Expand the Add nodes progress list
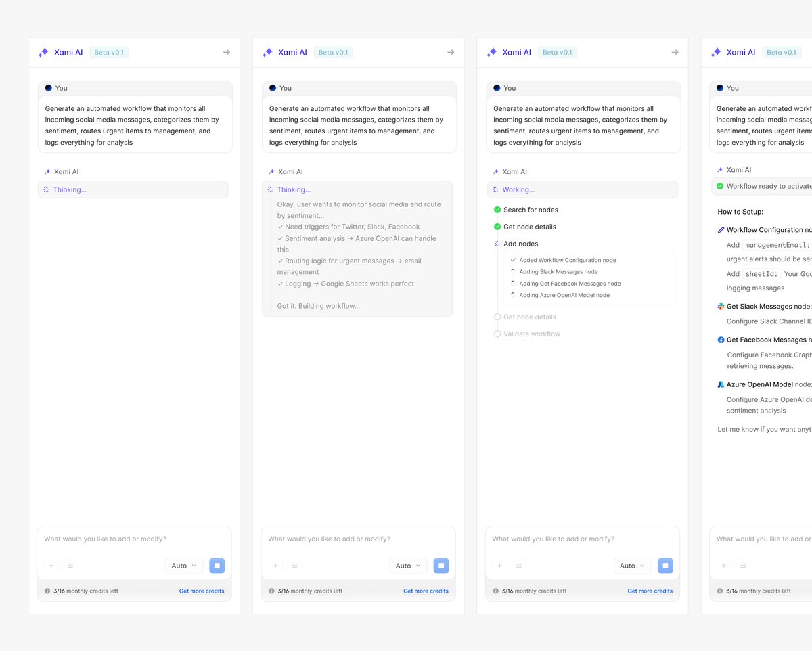This screenshot has height=651, width=812. [520, 244]
